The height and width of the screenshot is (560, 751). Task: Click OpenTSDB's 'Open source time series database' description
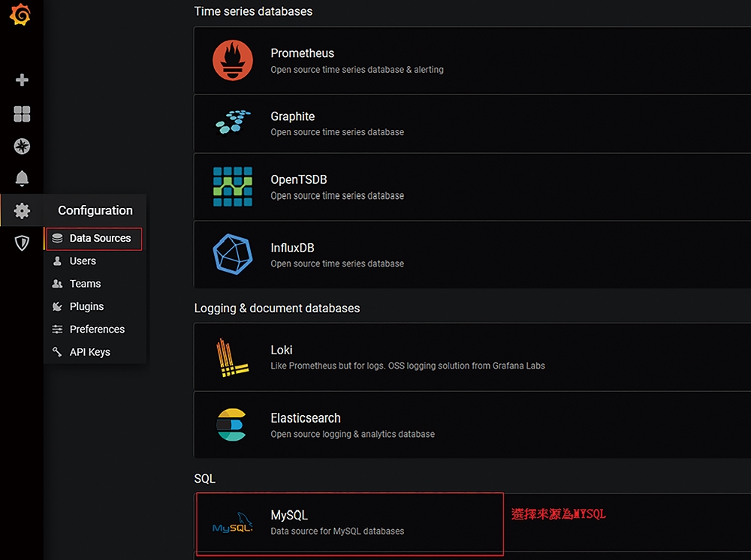click(x=337, y=196)
